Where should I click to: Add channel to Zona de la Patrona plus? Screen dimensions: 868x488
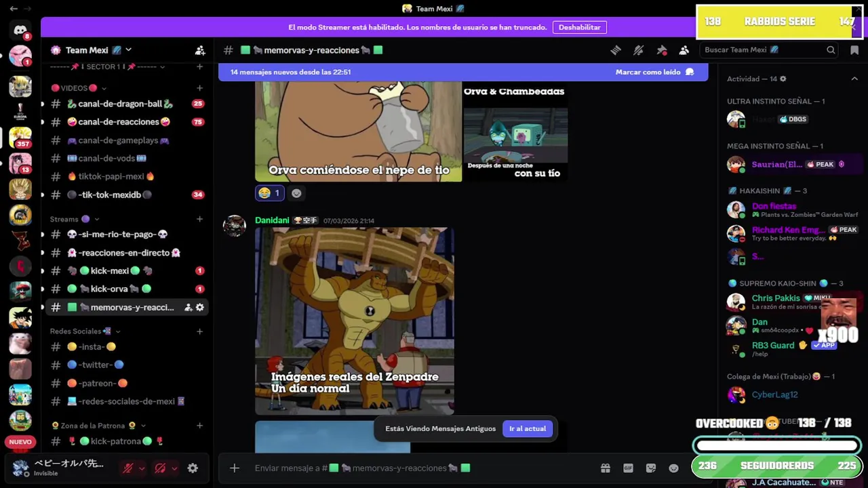199,426
